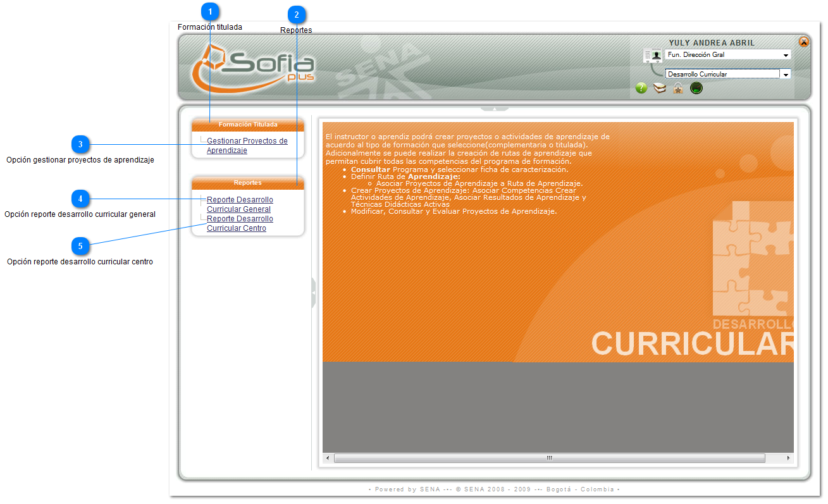828x504 pixels.
Task: Click the 'Modificar, Consultar y Evaluar Proyectos' text
Action: [454, 211]
